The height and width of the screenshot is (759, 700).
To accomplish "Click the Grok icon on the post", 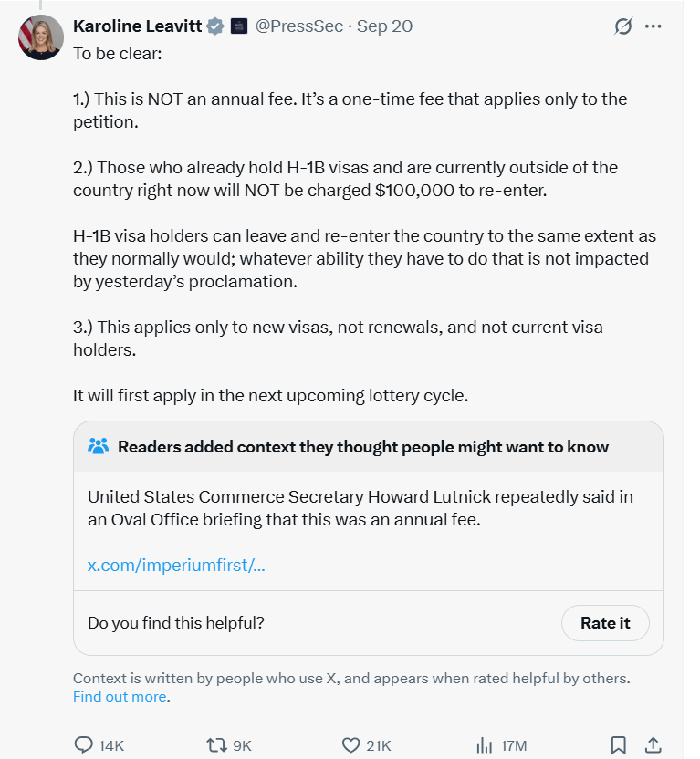I will [x=623, y=26].
